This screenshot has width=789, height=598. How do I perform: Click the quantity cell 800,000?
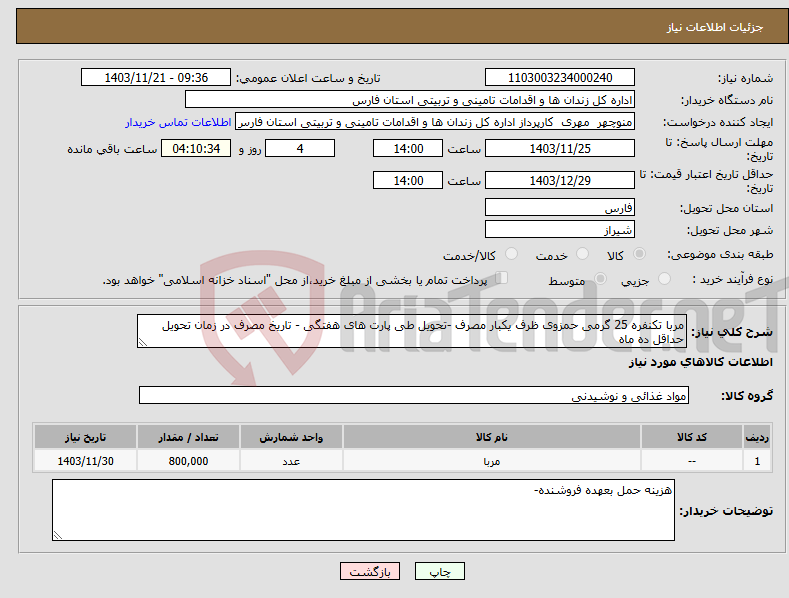[x=188, y=461]
